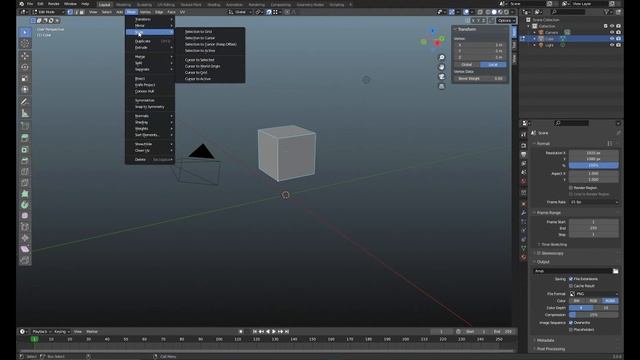Open the Normals submenu
Viewport: 640px width, 360px height.
[x=150, y=116]
